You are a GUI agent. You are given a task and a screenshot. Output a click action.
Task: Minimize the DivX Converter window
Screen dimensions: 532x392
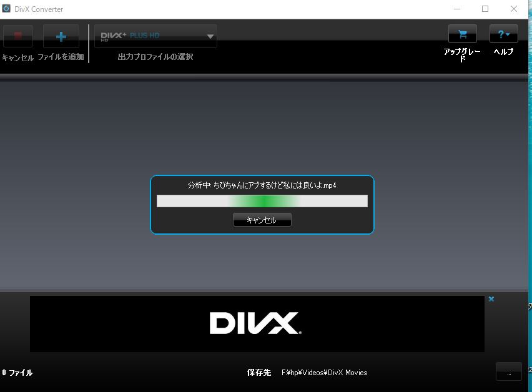point(457,9)
